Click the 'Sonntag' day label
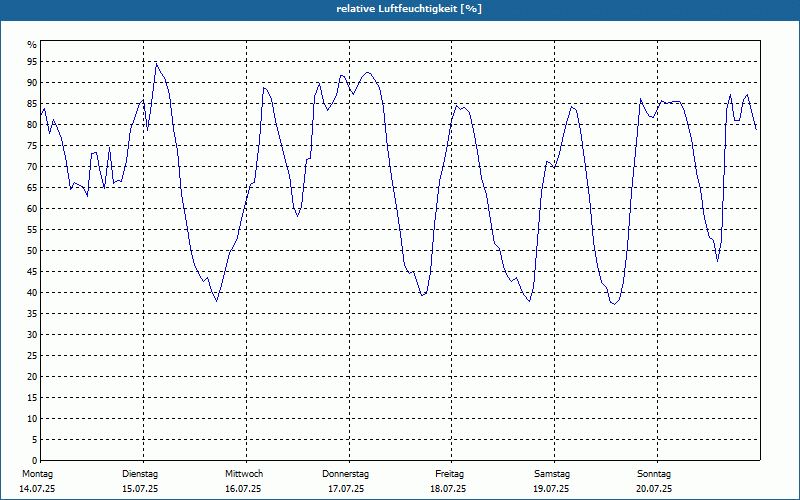Image resolution: width=800 pixels, height=500 pixels. pyautogui.click(x=654, y=474)
